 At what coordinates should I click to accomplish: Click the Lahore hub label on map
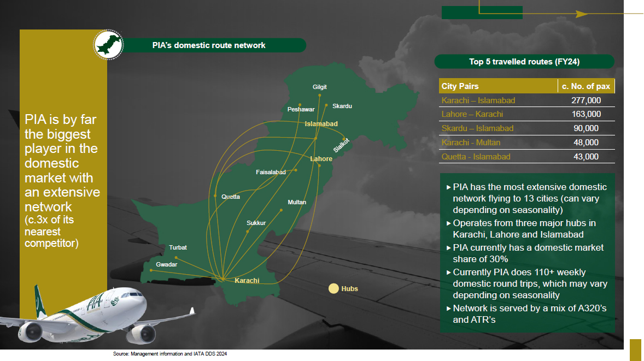pyautogui.click(x=321, y=159)
